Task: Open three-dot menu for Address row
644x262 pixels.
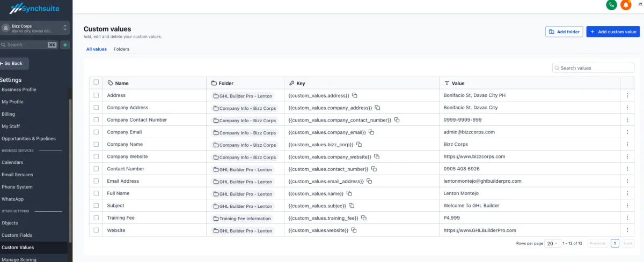Action: [x=627, y=95]
